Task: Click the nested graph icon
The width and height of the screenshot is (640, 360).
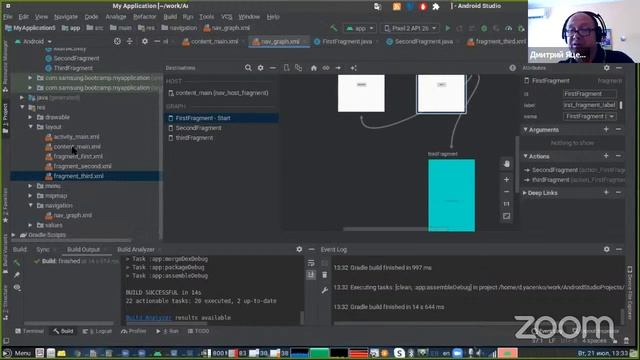Action: 298,68
